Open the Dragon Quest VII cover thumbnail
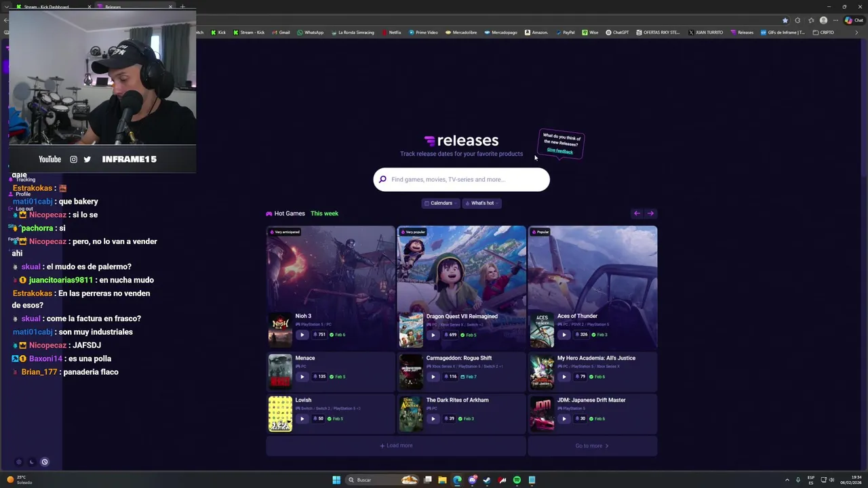Screen dimensions: 868x488 click(411, 329)
